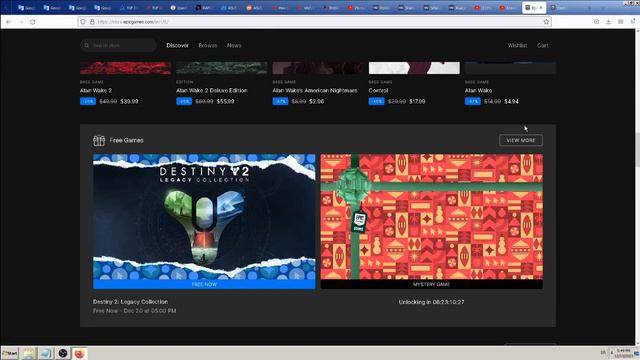The height and width of the screenshot is (360, 640).
Task: Open the Windows Start menu
Action: 10,353
